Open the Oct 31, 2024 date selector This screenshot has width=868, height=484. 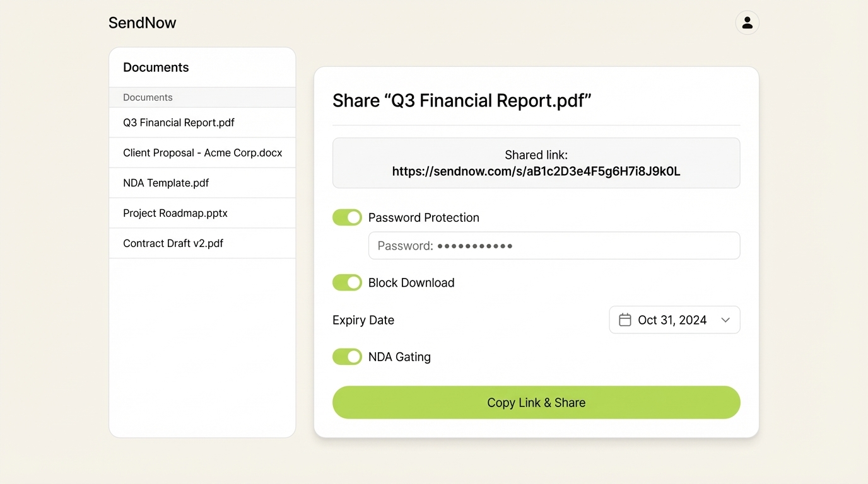tap(672, 320)
